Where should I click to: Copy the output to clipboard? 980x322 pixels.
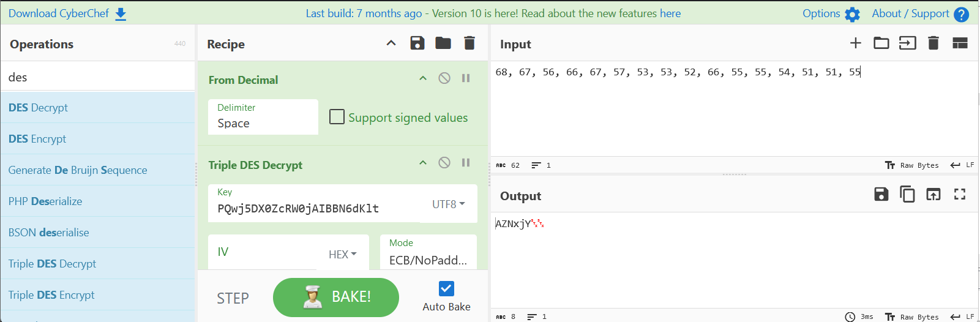(x=907, y=194)
